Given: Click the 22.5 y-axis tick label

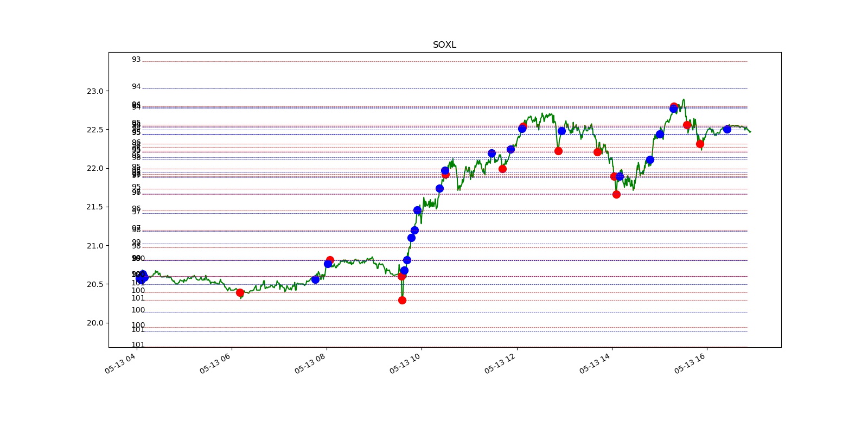Looking at the screenshot, I should pyautogui.click(x=94, y=130).
